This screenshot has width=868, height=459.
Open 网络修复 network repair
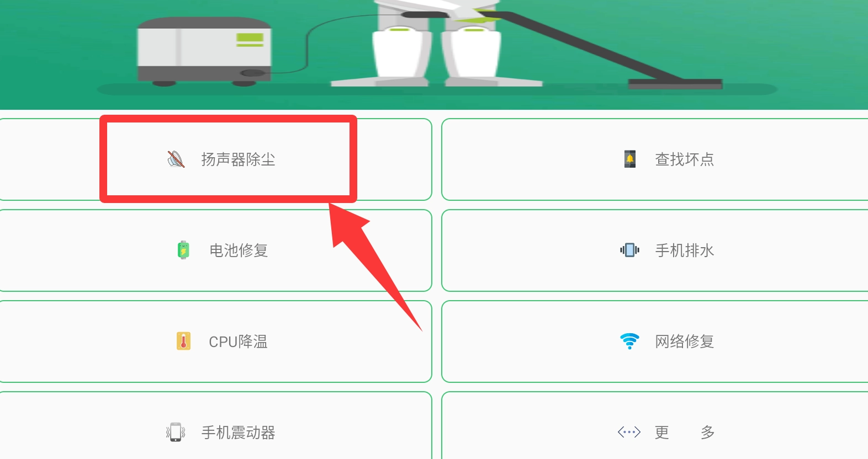pos(655,341)
